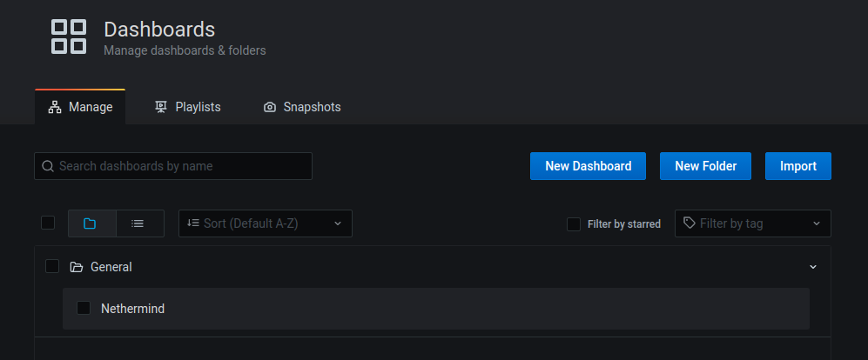Switch to the Snapshots tab
Screen dimensions: 868x360
point(302,107)
